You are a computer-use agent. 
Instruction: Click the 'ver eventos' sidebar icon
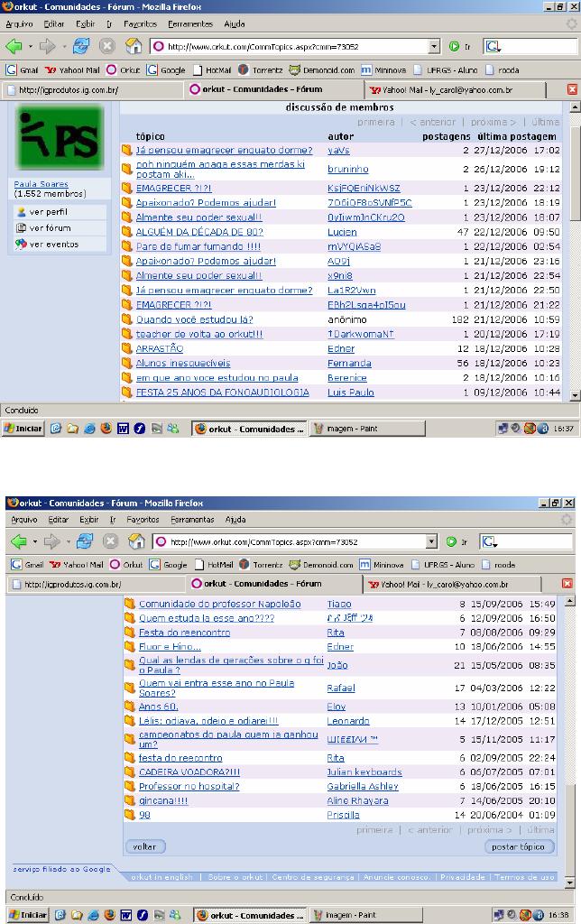point(23,245)
